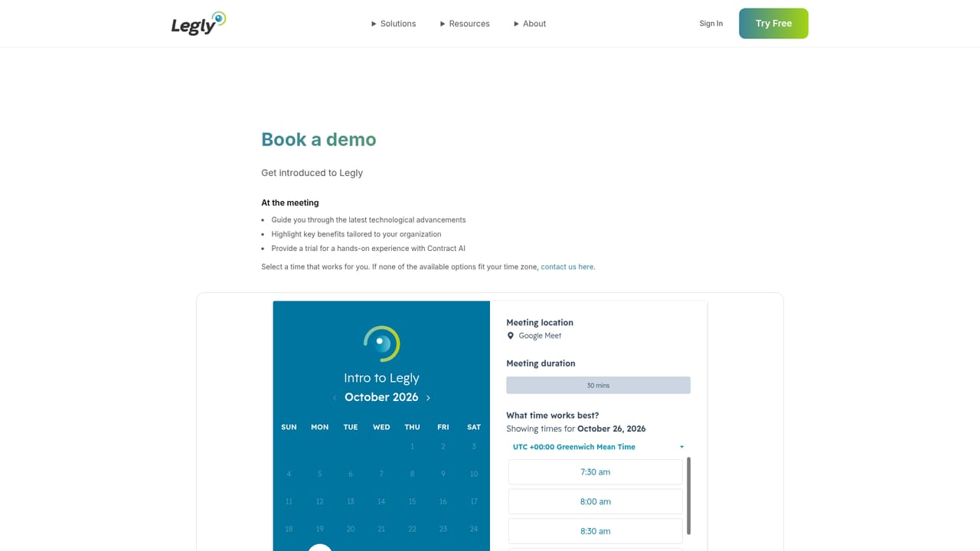Click the 'Google Meet' location text
This screenshot has width=980, height=551.
pos(540,336)
